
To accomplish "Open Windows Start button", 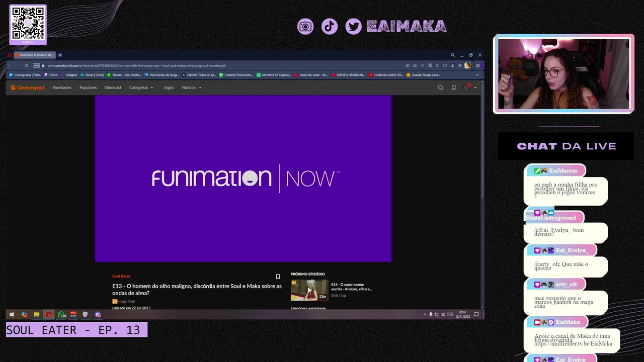I will point(12,315).
